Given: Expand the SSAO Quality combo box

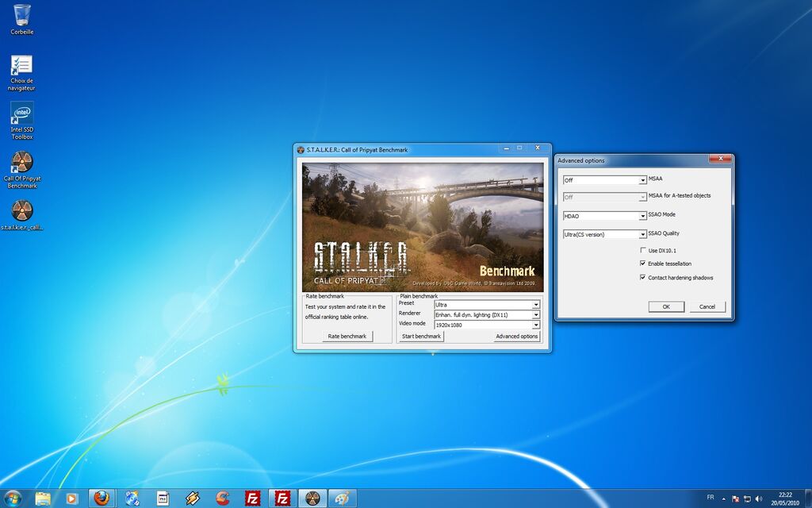Looking at the screenshot, I should [605, 234].
